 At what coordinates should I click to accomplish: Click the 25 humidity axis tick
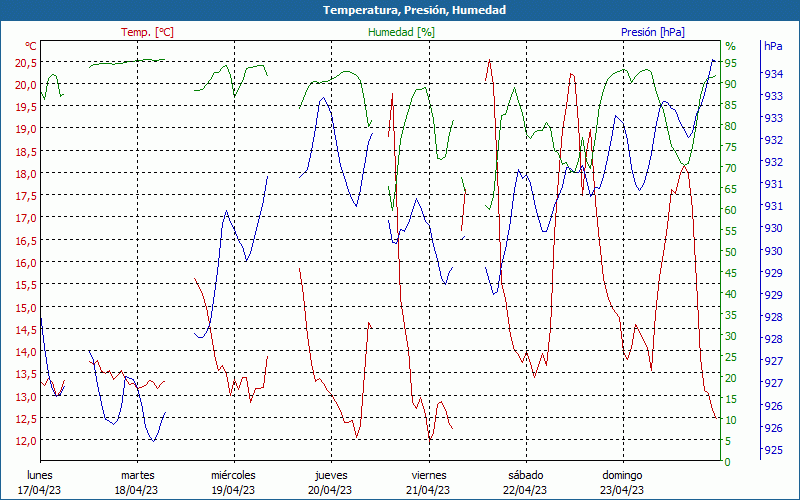[731, 357]
